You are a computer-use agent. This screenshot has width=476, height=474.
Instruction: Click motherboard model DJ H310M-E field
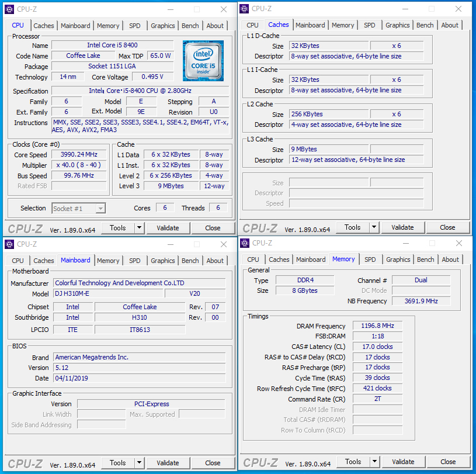point(109,293)
